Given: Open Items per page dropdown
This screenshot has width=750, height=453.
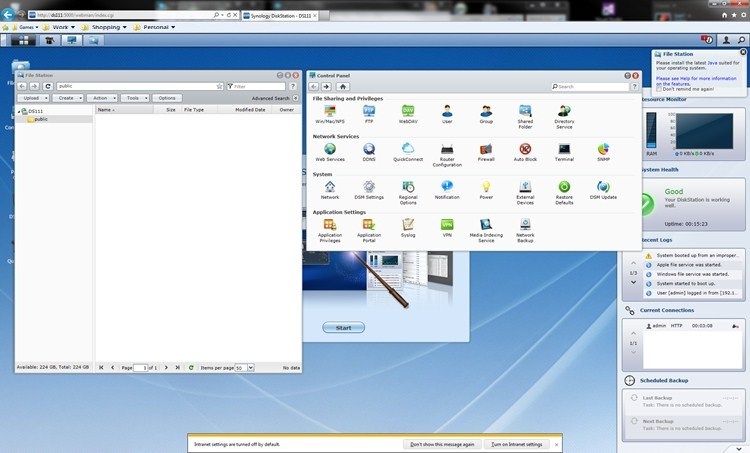Looking at the screenshot, I should [x=251, y=367].
